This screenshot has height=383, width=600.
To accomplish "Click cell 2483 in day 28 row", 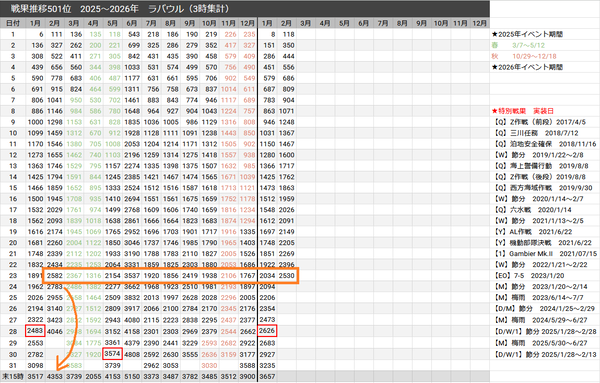I will tap(35, 331).
